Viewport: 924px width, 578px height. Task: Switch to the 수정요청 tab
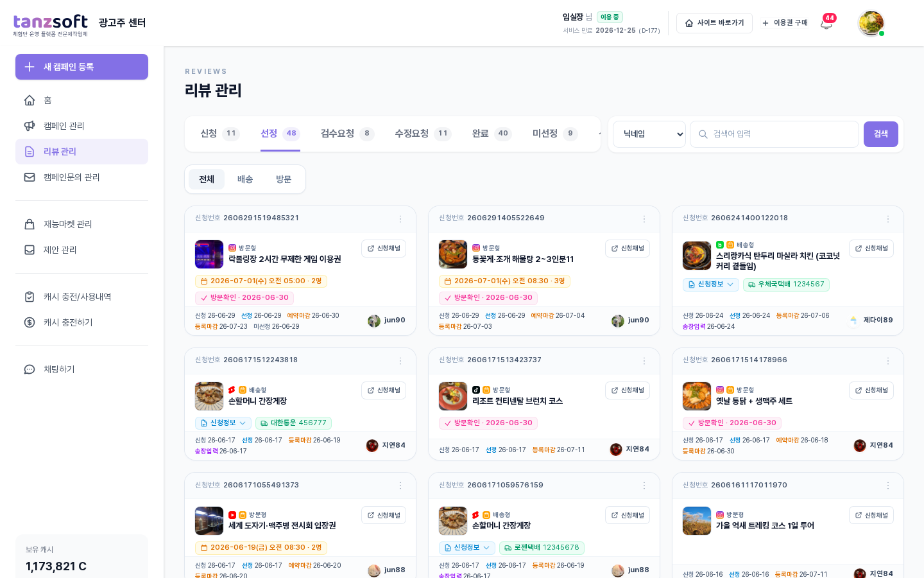[x=423, y=134]
